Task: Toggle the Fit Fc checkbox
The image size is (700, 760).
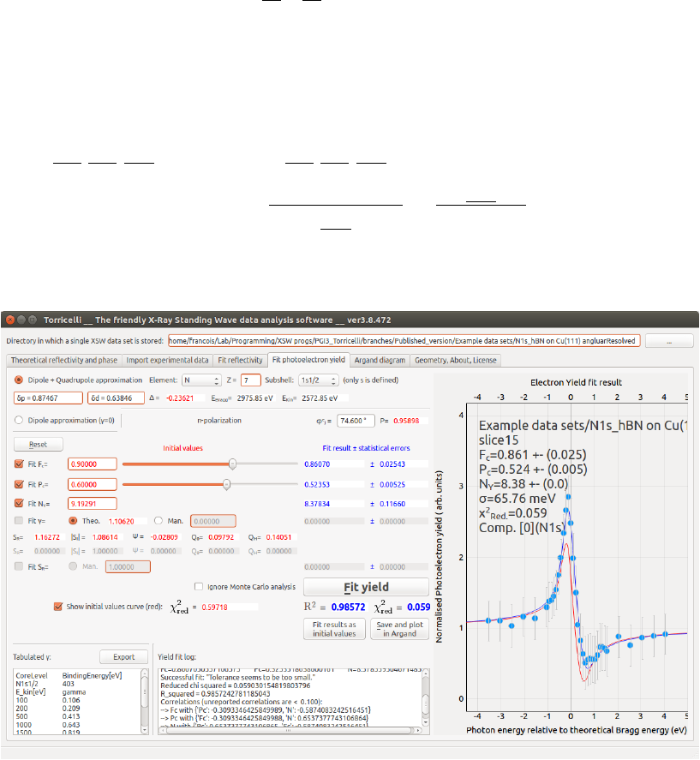Action: (19, 464)
